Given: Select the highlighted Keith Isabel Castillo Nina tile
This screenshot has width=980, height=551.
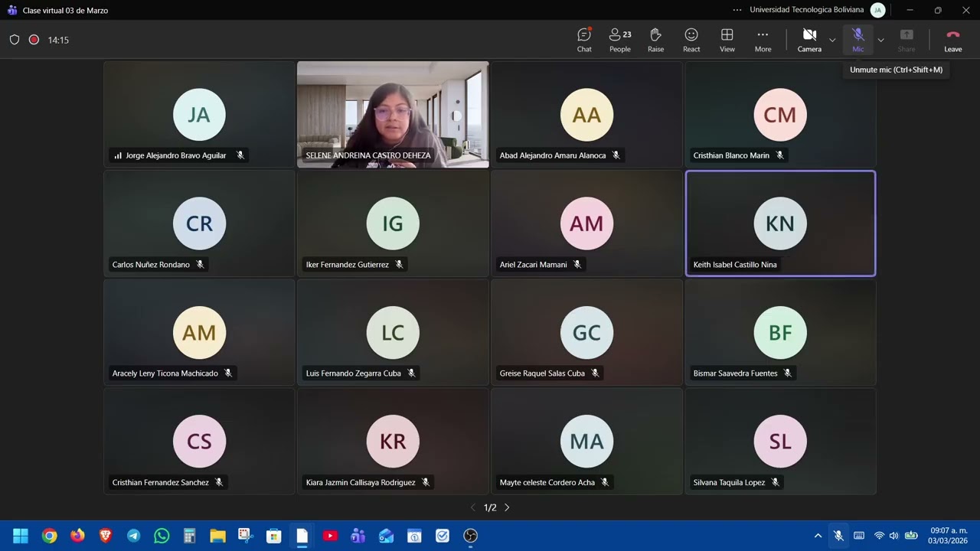Looking at the screenshot, I should 780,223.
